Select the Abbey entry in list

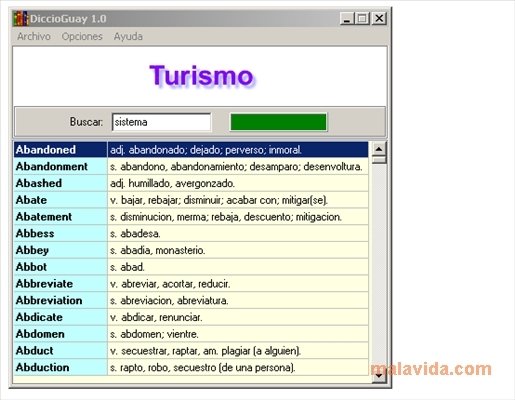[x=191, y=250]
